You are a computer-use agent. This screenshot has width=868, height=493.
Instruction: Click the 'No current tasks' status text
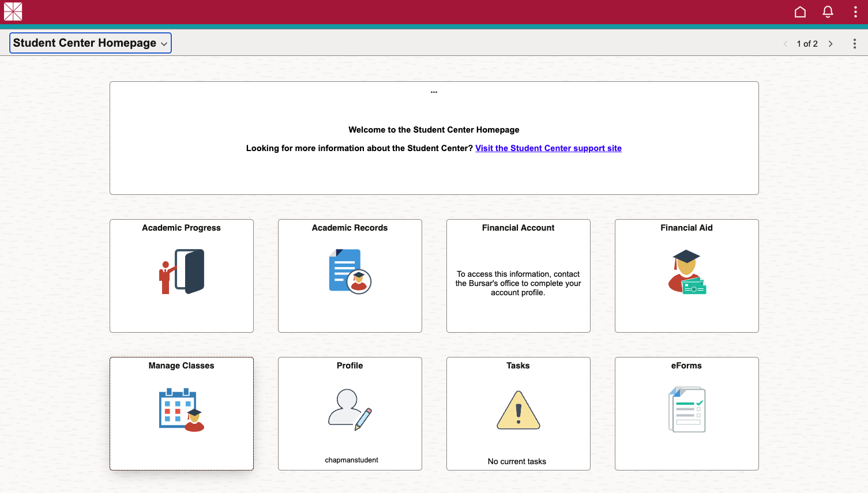tap(517, 461)
